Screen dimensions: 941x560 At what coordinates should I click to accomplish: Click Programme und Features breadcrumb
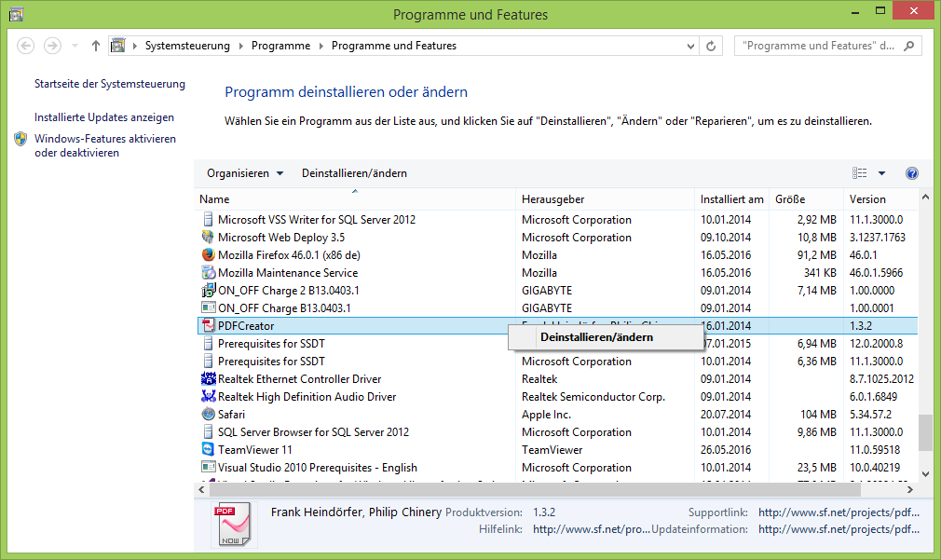pyautogui.click(x=394, y=46)
